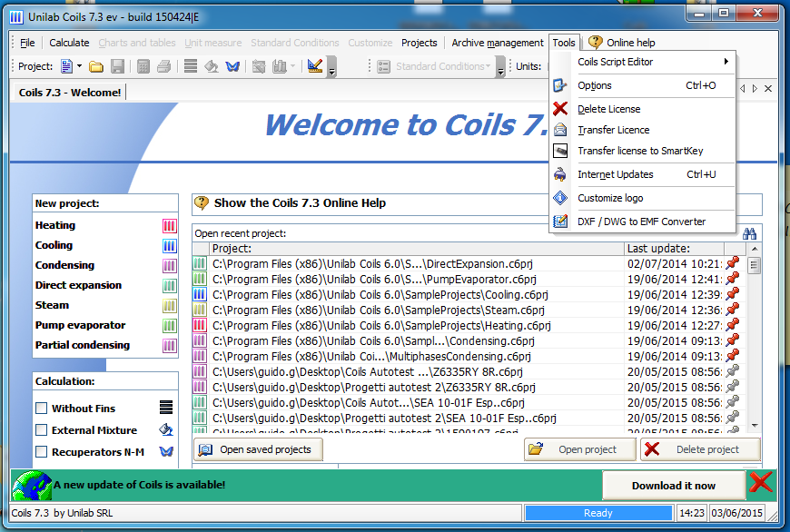Open the Projects menu
Image resolution: width=790 pixels, height=532 pixels.
pos(420,43)
